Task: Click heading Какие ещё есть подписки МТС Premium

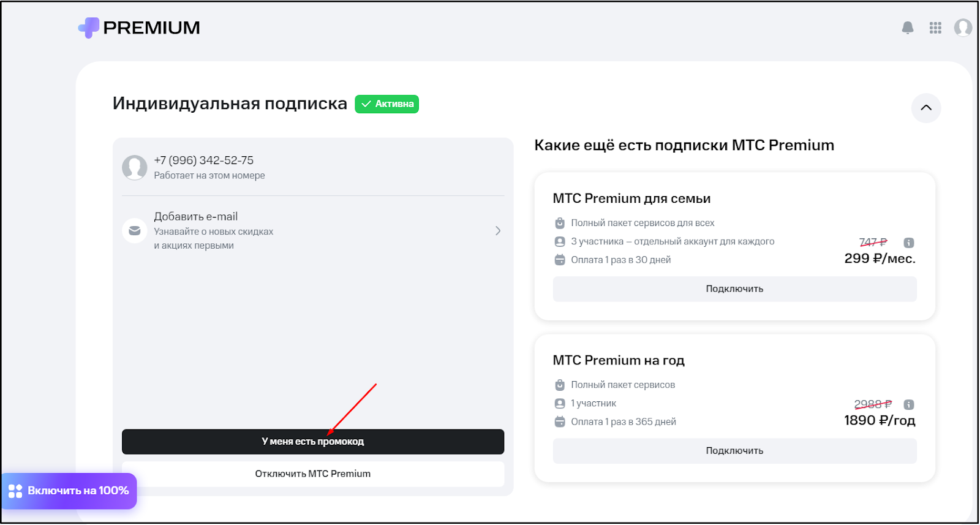Action: (x=684, y=145)
